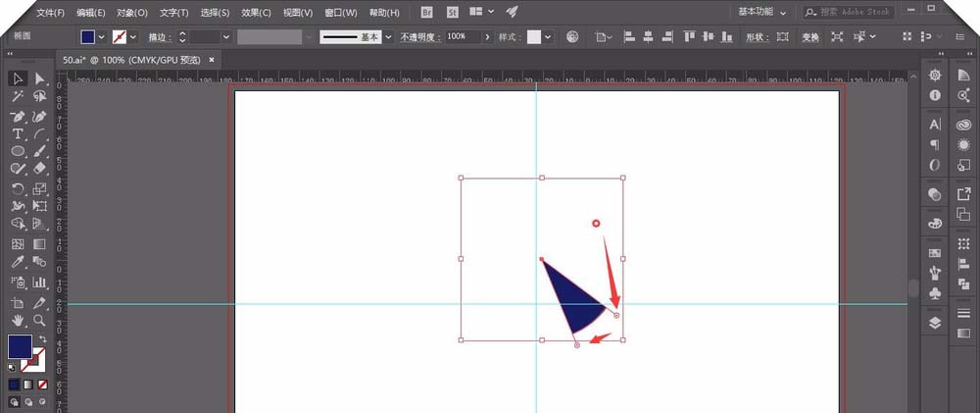Image resolution: width=980 pixels, height=413 pixels.
Task: Select the Selection tool (black arrow)
Action: tap(18, 78)
